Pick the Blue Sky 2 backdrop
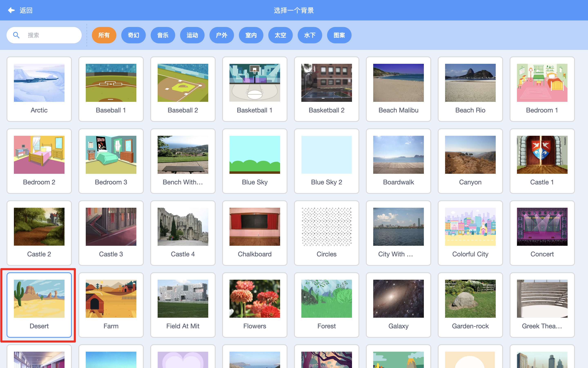 (326, 161)
